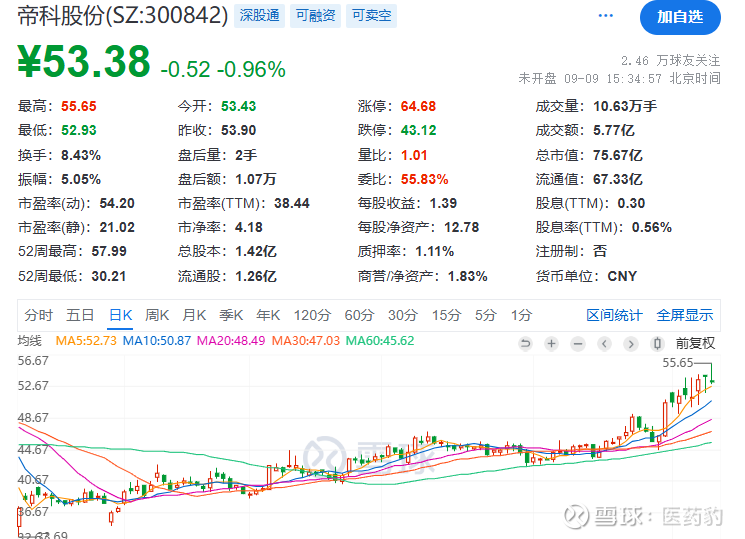This screenshot has height=539, width=745.
Task: Open the 区间统计 range statistics link
Action: point(614,315)
